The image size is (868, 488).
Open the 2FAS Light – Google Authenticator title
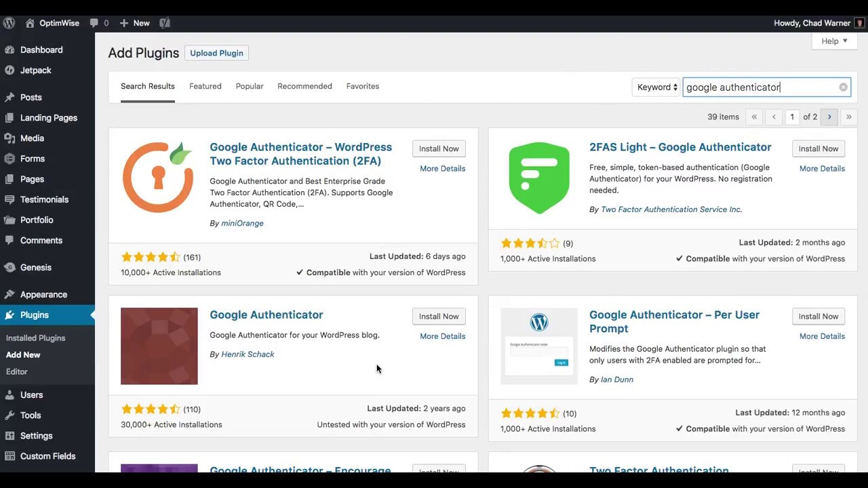[680, 147]
